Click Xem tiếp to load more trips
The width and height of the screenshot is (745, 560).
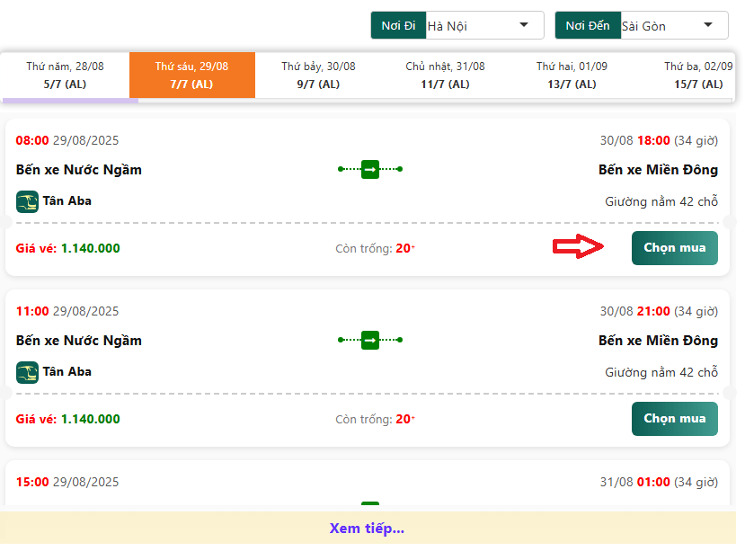(x=367, y=528)
